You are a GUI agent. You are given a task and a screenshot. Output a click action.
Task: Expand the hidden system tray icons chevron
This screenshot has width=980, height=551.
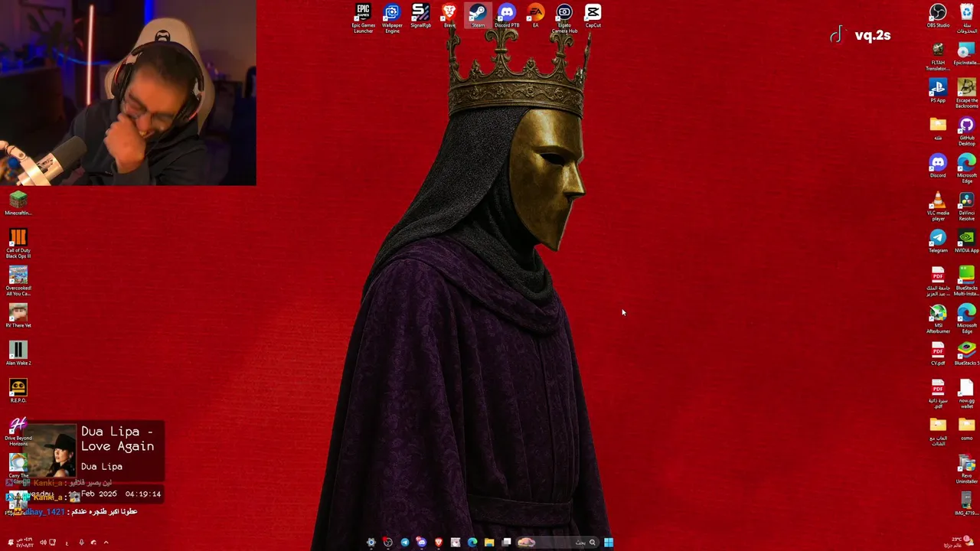[x=106, y=543]
